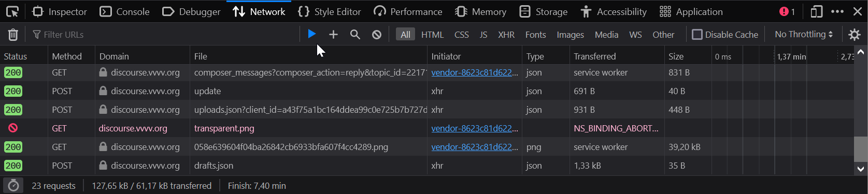Open vendor initiator link in composer_messages row
This screenshot has width=868, height=194.
[474, 72]
